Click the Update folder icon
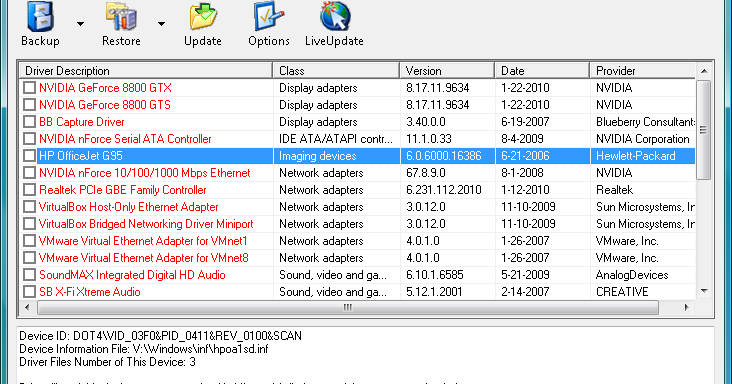This screenshot has width=732, height=384. click(x=203, y=17)
